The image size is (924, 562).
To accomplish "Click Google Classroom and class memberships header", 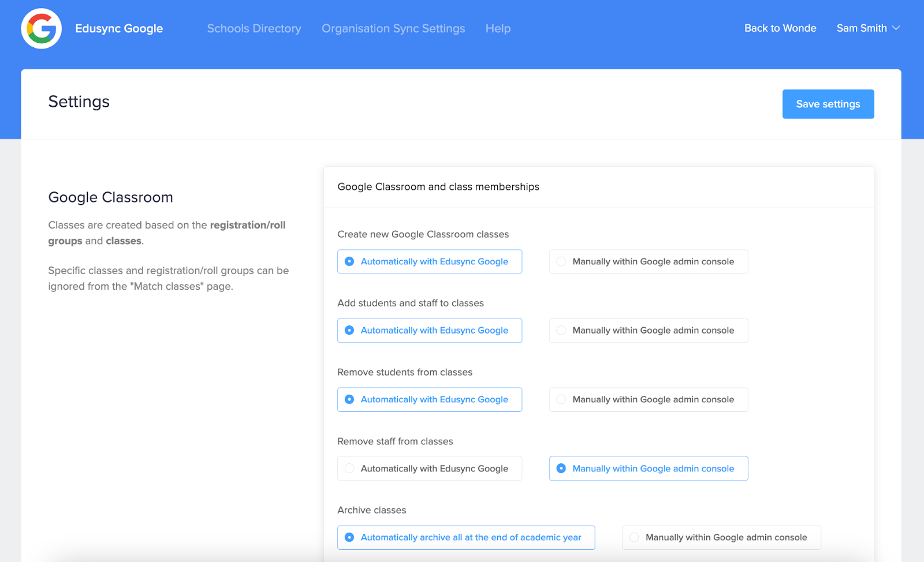I will coord(438,187).
